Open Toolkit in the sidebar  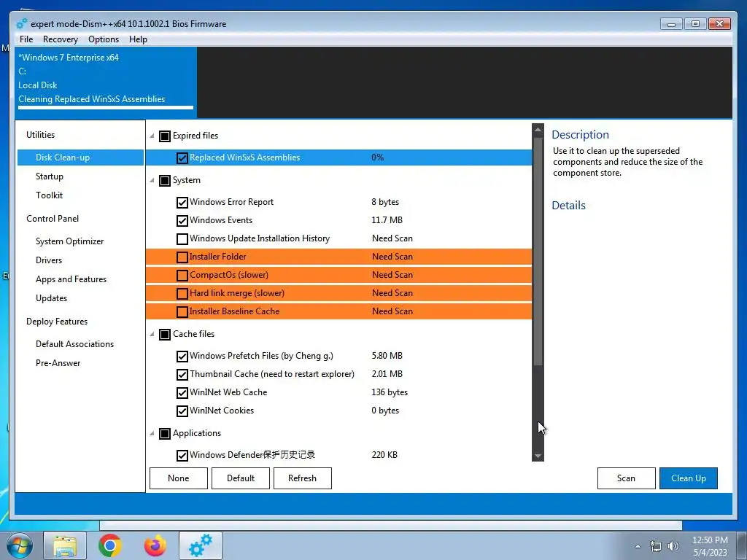[49, 195]
